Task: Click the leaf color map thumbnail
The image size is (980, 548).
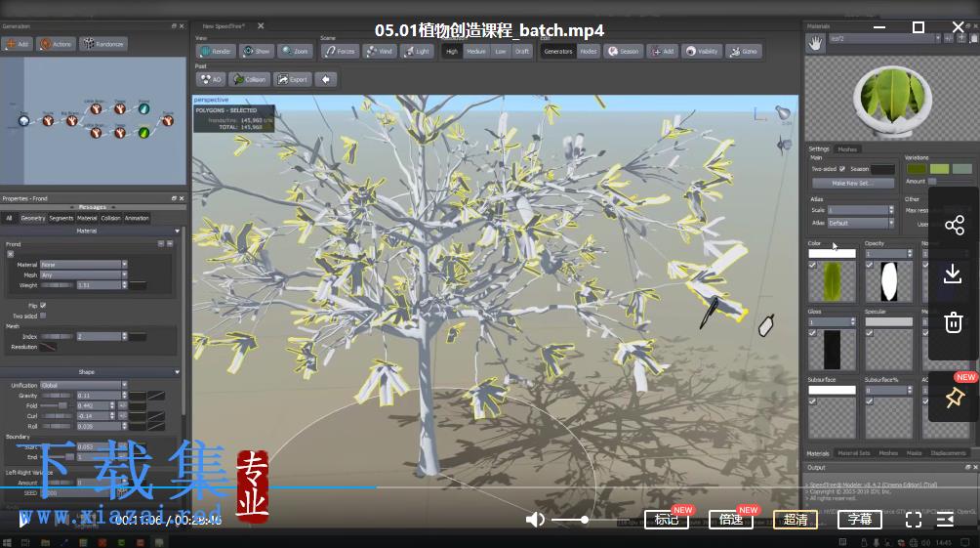Action: tap(832, 281)
